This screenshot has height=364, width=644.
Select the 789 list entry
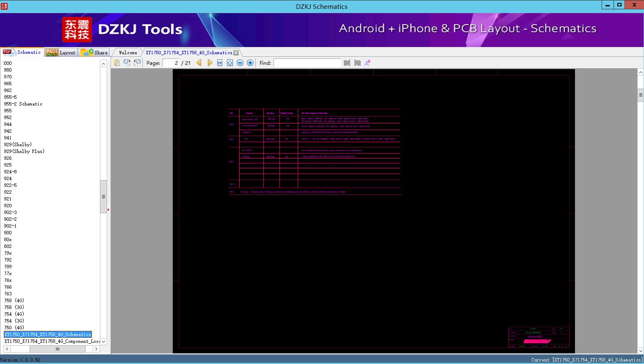coord(8,267)
